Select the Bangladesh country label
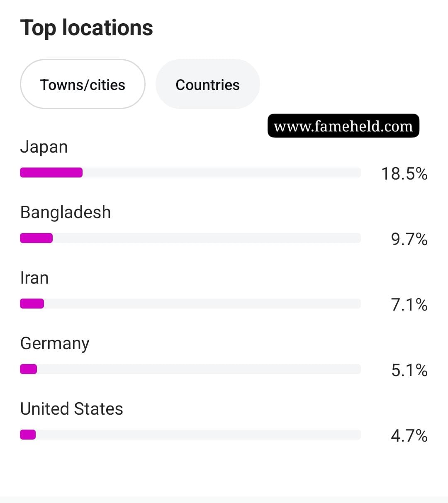Image resolution: width=448 pixels, height=503 pixels. pyautogui.click(x=66, y=212)
